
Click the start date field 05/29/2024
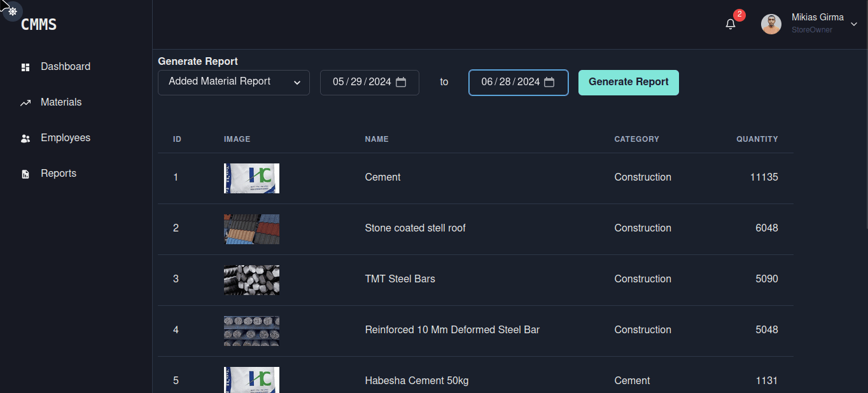[x=361, y=82]
